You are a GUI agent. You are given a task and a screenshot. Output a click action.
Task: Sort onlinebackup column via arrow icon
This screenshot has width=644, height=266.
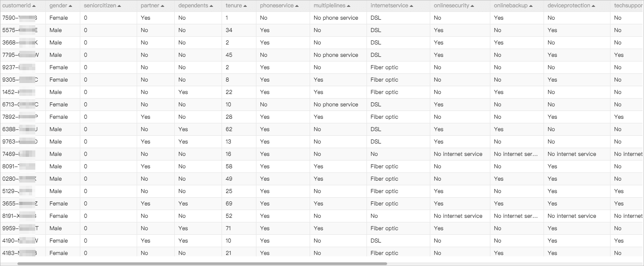[x=532, y=6]
